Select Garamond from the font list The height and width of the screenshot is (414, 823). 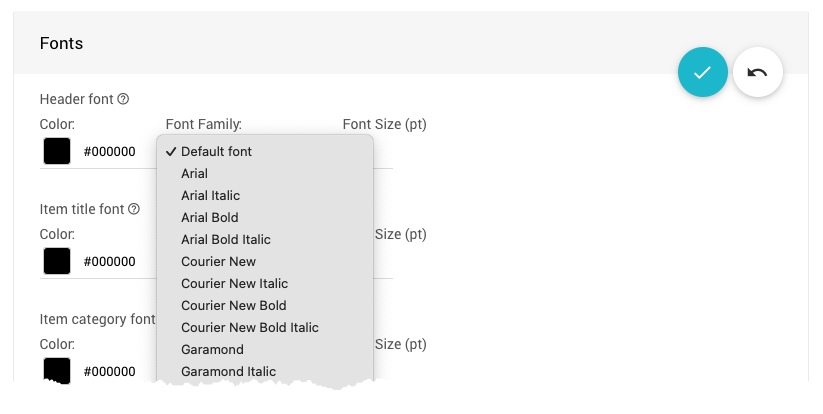(x=212, y=350)
